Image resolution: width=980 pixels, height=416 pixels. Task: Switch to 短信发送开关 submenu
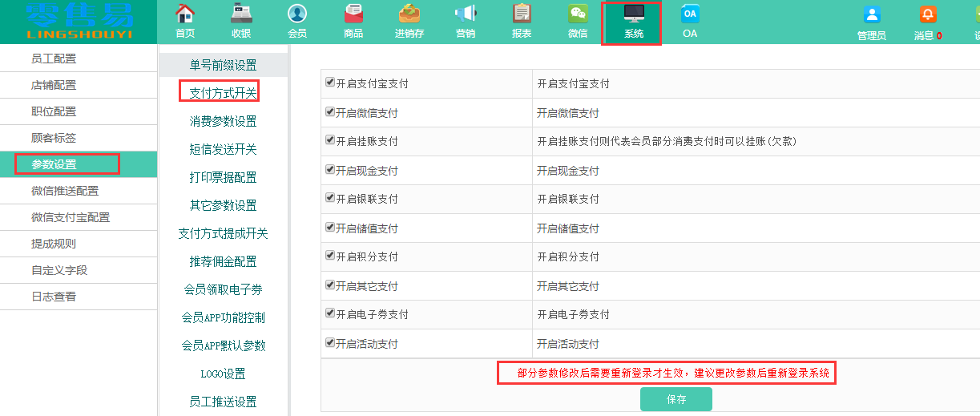[224, 149]
